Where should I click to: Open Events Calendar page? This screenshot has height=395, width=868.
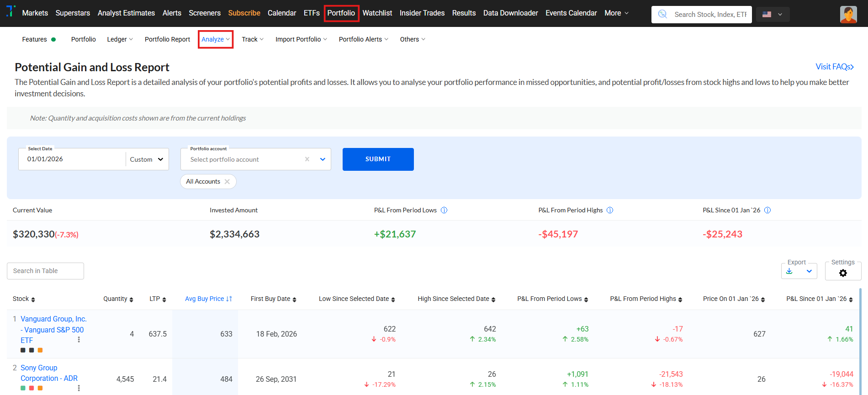tap(571, 13)
